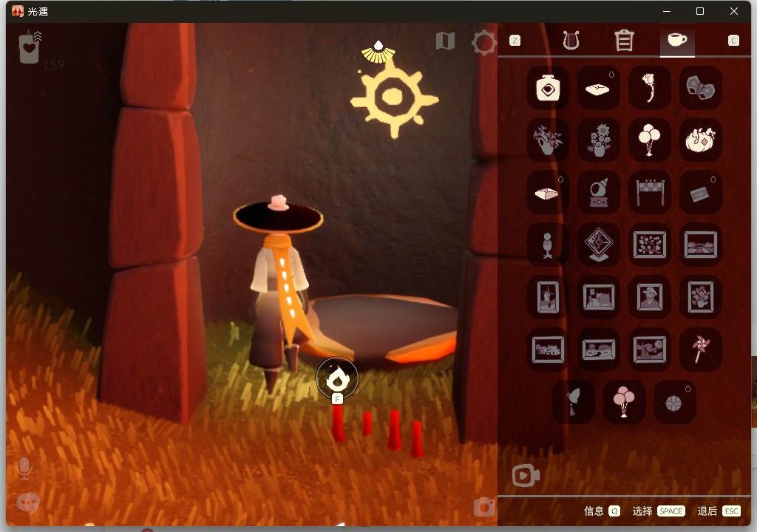Screen dimensions: 757x532
Task: Select the flower jug with handle
Action: [548, 140]
